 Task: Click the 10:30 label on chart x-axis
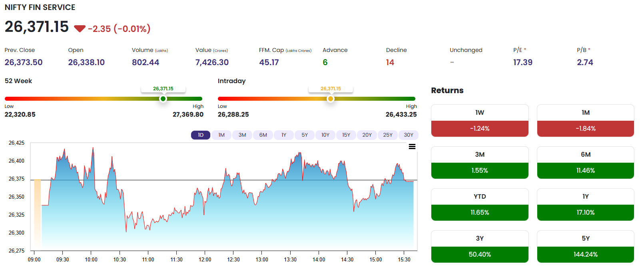[x=120, y=259]
